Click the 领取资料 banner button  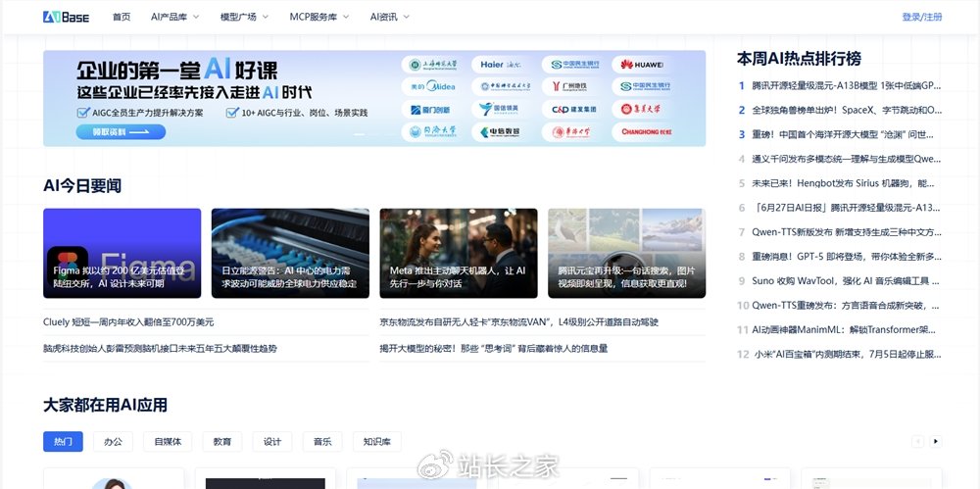[x=121, y=132]
